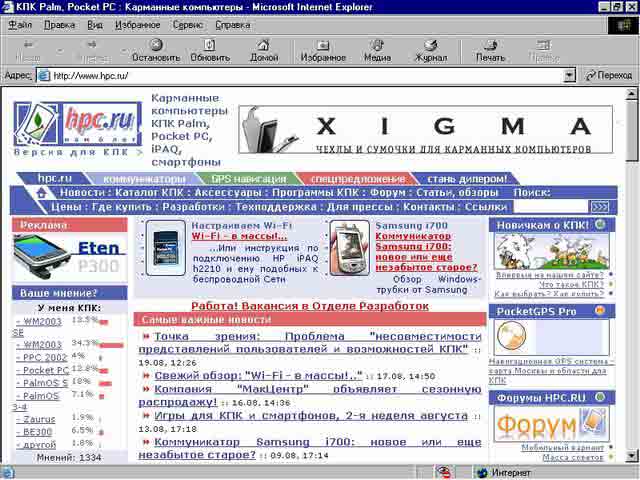Open the Техподдержка navigation link
640x480 pixels.
276,207
